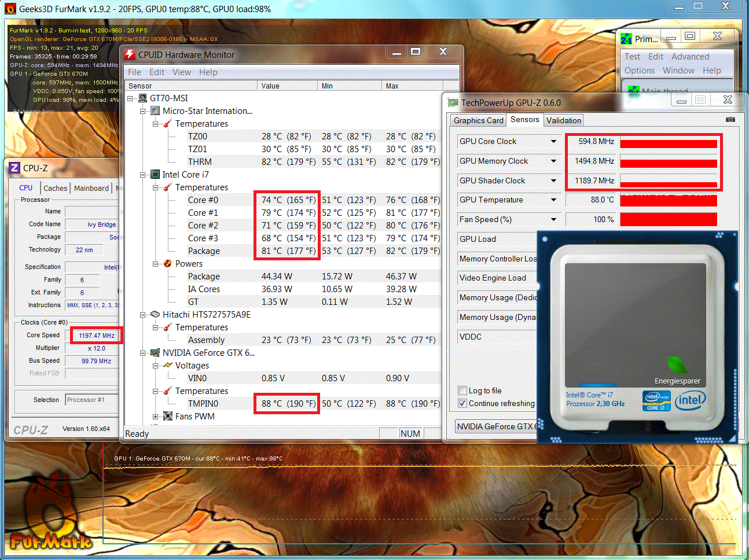The width and height of the screenshot is (749, 560).
Task: Click the CPU-Z purple Z icon
Action: coord(14,168)
